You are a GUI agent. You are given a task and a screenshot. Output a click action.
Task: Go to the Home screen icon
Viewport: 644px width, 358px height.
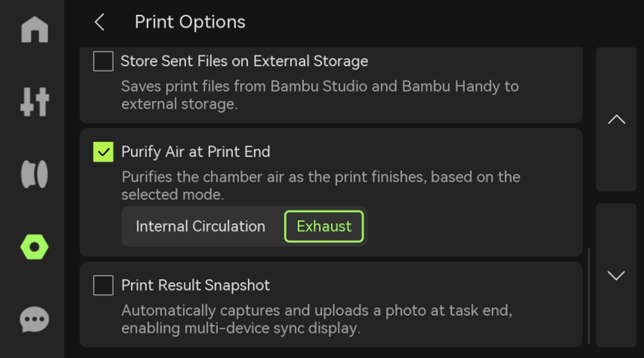[x=34, y=29]
